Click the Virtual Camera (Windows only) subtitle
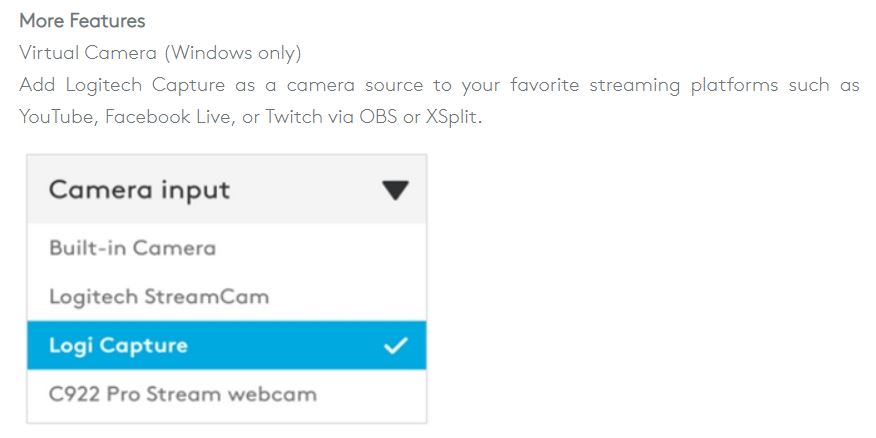Viewport: 876px width, 438px height. [x=160, y=53]
